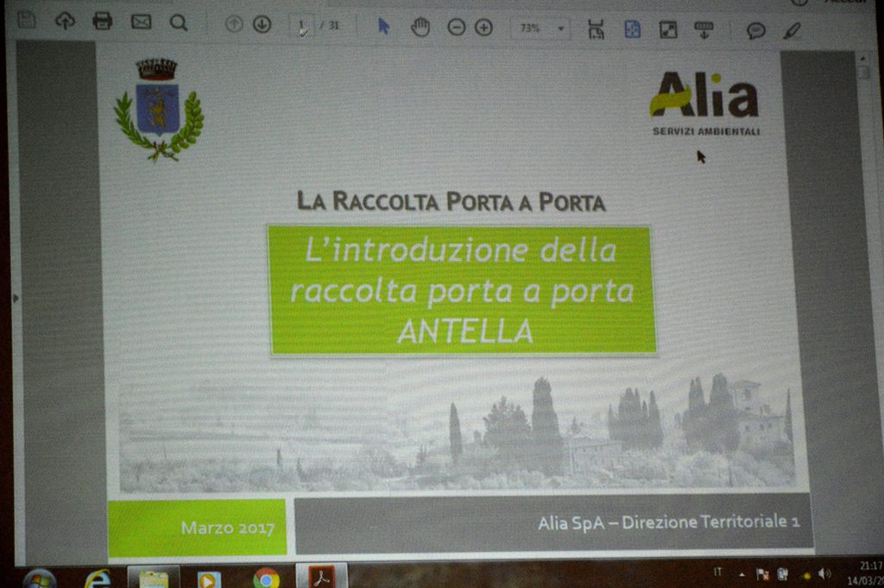Click the cloud upload icon
The width and height of the screenshot is (884, 588).
[65, 22]
